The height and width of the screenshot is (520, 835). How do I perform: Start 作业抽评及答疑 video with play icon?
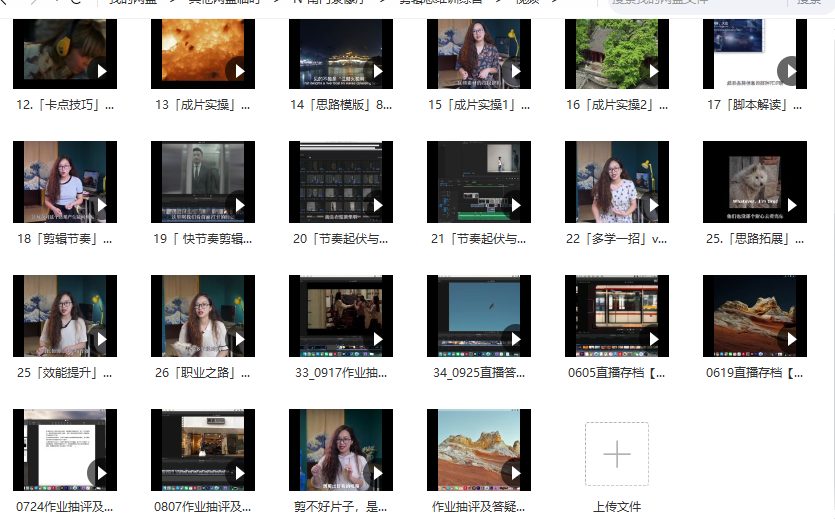pos(515,473)
